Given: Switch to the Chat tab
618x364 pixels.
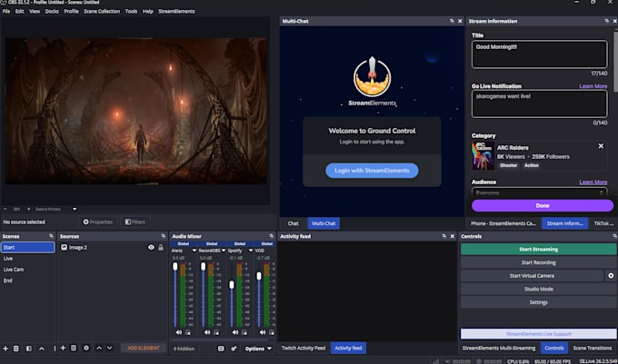Looking at the screenshot, I should (293, 223).
